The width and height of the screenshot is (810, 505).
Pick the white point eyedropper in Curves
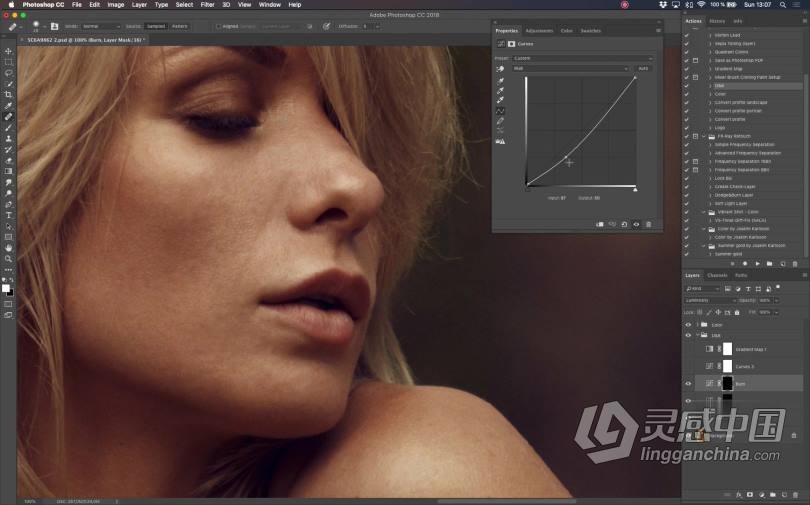[500, 100]
